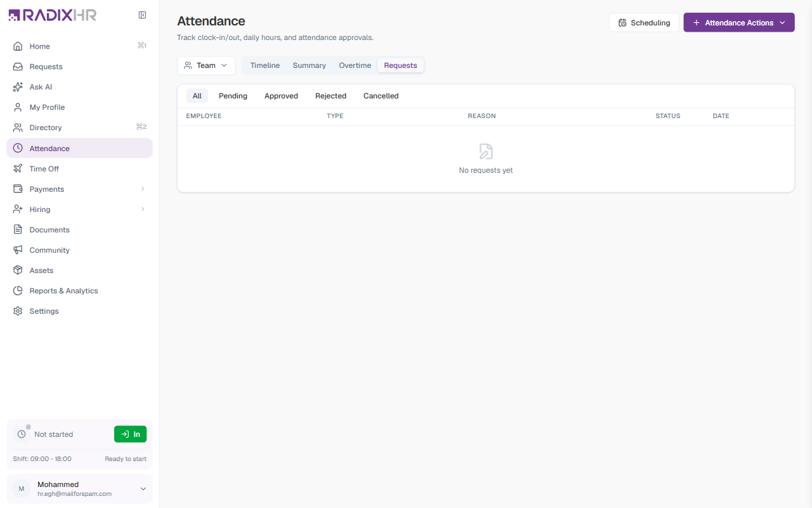Click the DATE column header
The width and height of the screenshot is (812, 508).
[x=721, y=116]
